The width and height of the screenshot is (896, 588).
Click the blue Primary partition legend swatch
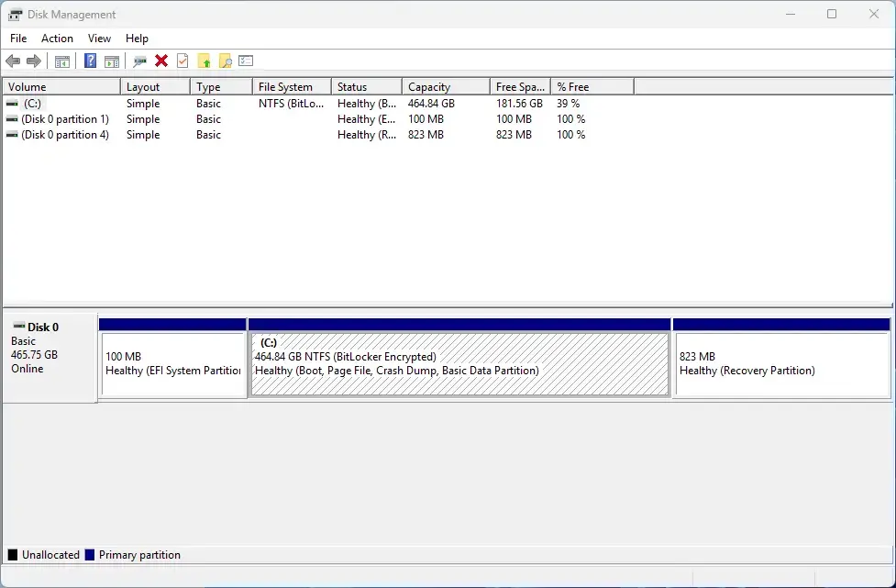(x=89, y=555)
